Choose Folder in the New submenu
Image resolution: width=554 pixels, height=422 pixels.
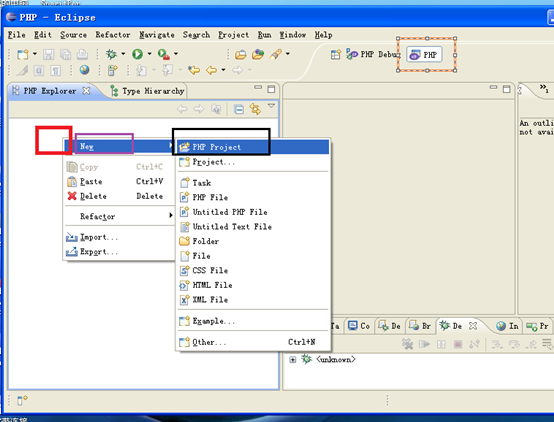(x=253, y=241)
